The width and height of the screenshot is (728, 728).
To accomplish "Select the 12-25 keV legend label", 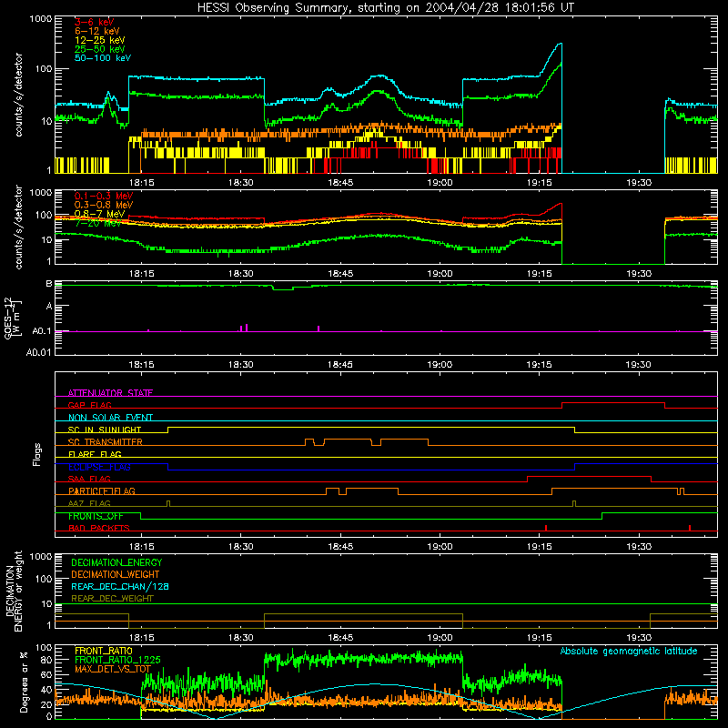I will 99,40.
